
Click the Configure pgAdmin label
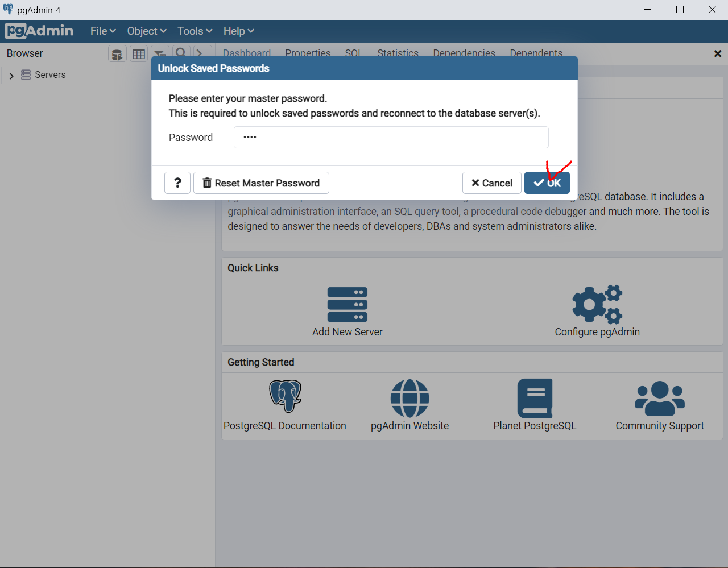597,332
